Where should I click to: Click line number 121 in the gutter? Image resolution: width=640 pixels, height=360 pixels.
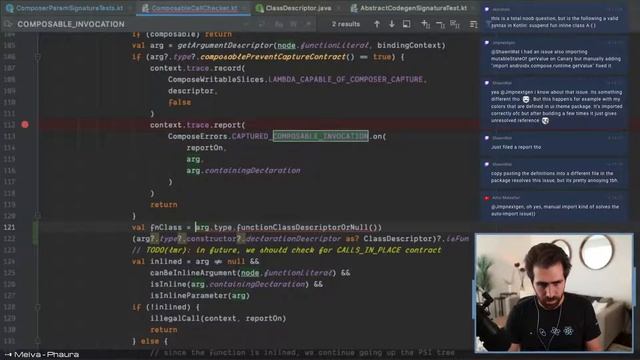point(9,227)
